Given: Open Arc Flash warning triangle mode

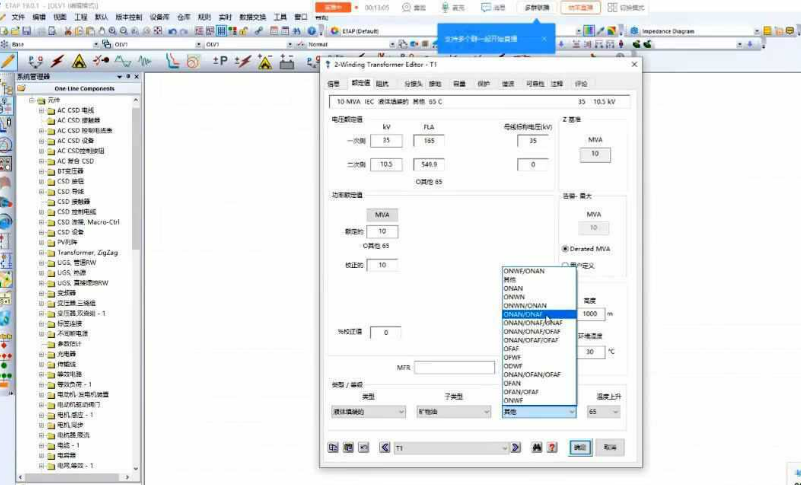Looking at the screenshot, I should tap(79, 62).
